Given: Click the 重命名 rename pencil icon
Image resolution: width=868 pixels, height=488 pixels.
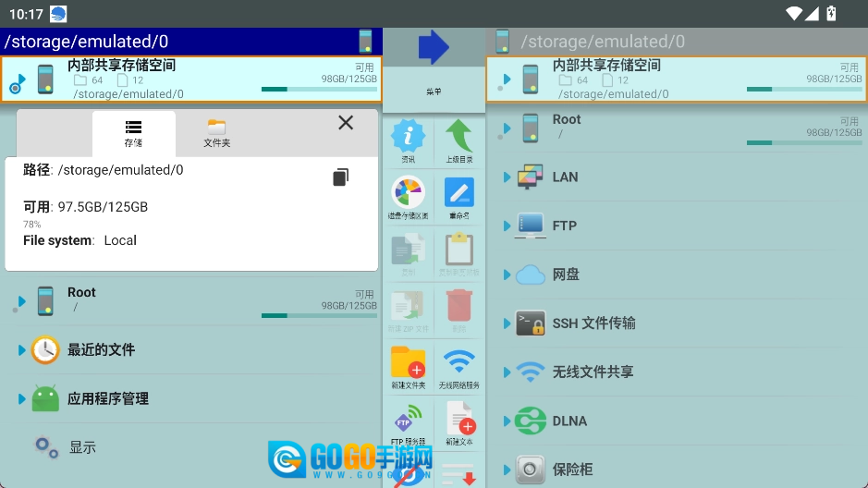Looking at the screenshot, I should pyautogui.click(x=459, y=195).
